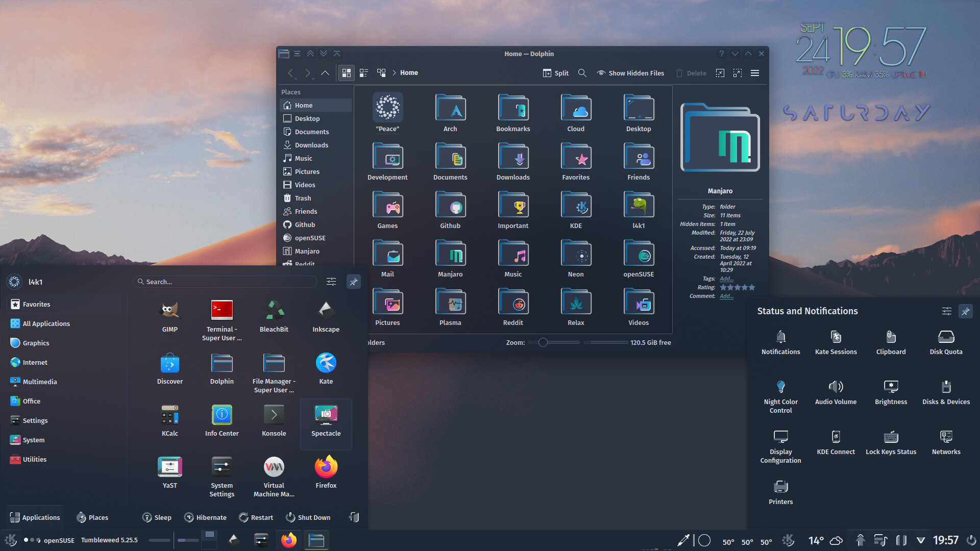
Task: Launch Firefox from the app menu
Action: (326, 472)
